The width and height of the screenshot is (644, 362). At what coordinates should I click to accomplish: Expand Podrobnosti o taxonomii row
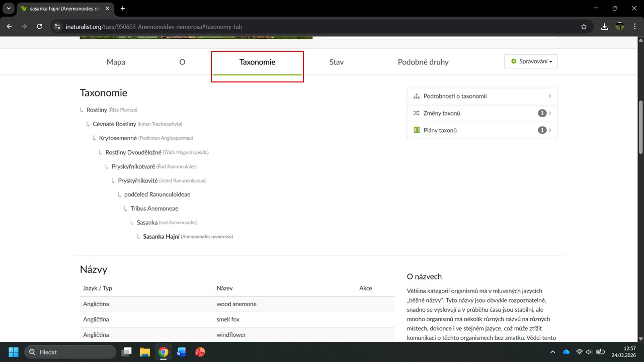coord(481,96)
